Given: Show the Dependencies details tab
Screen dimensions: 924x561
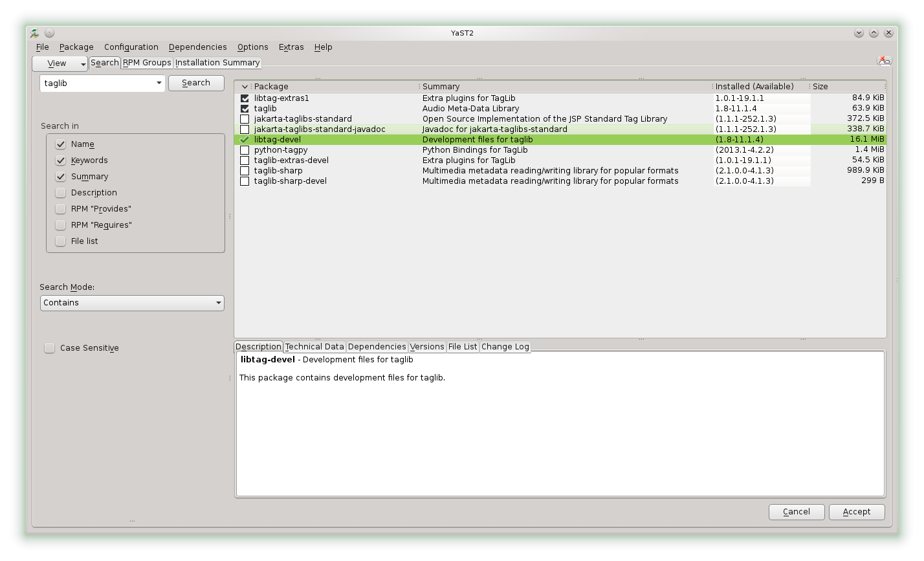Looking at the screenshot, I should [x=377, y=347].
